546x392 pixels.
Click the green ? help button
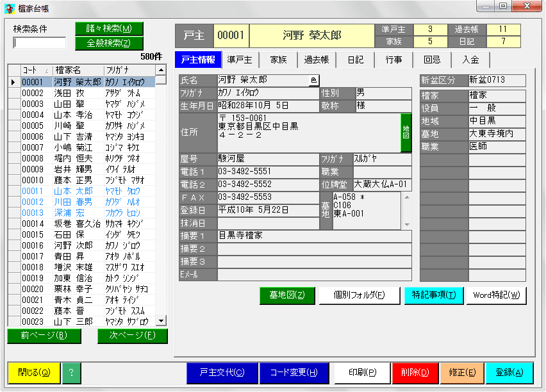tap(72, 372)
